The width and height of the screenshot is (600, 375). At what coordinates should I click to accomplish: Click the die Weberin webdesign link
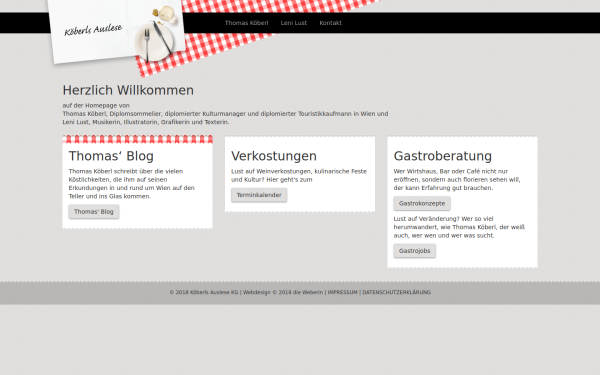click(x=308, y=292)
